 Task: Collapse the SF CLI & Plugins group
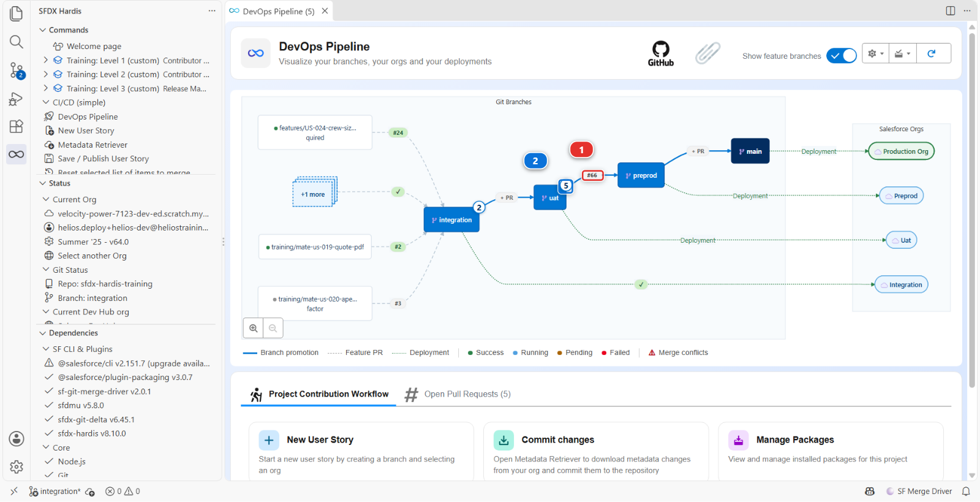(46, 349)
